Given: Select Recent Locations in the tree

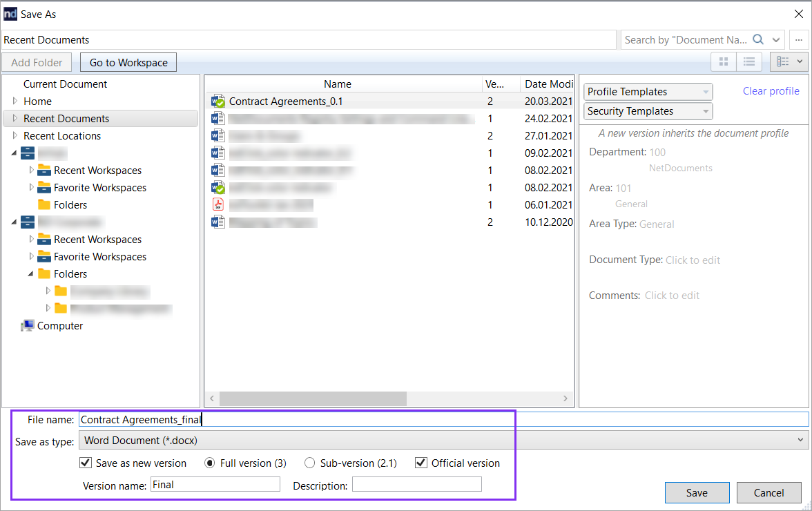Looking at the screenshot, I should [x=62, y=136].
